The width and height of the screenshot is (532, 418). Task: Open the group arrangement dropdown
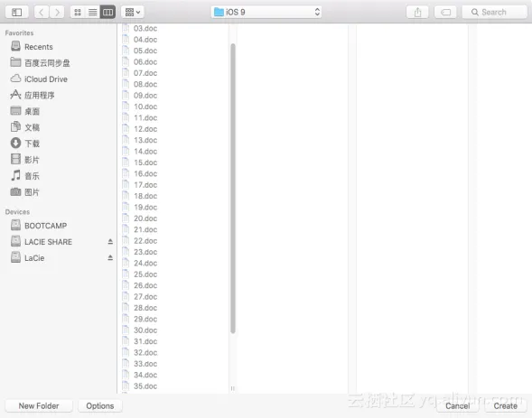[133, 13]
